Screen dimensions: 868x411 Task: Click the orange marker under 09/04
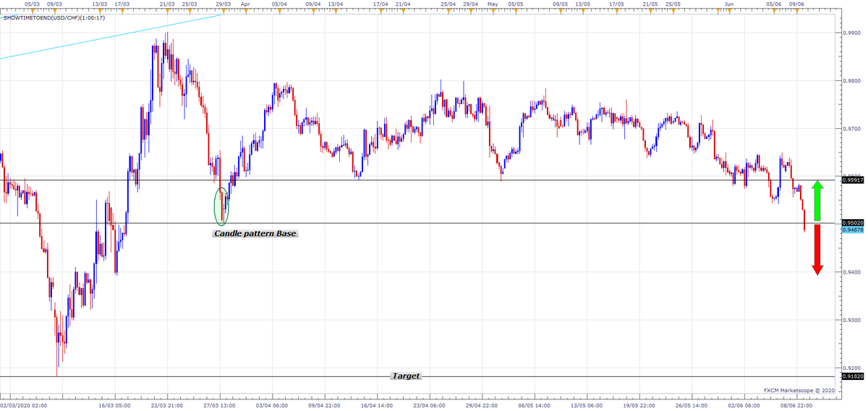(313, 11)
